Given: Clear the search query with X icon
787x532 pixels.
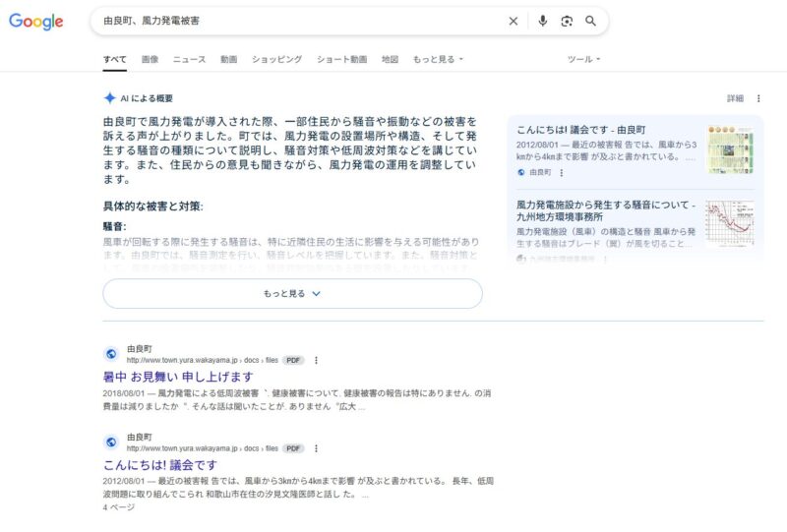Looking at the screenshot, I should click(x=513, y=21).
